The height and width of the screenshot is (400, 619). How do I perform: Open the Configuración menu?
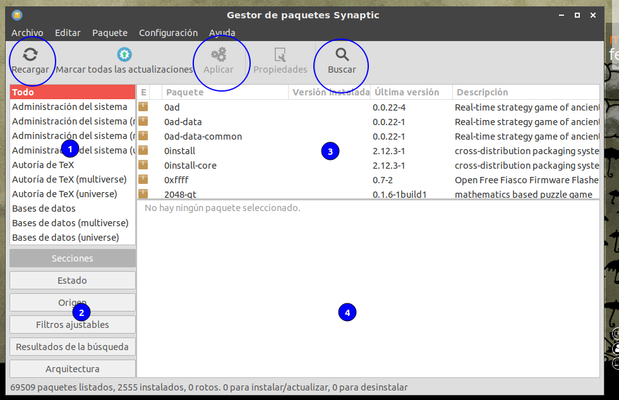pos(168,33)
